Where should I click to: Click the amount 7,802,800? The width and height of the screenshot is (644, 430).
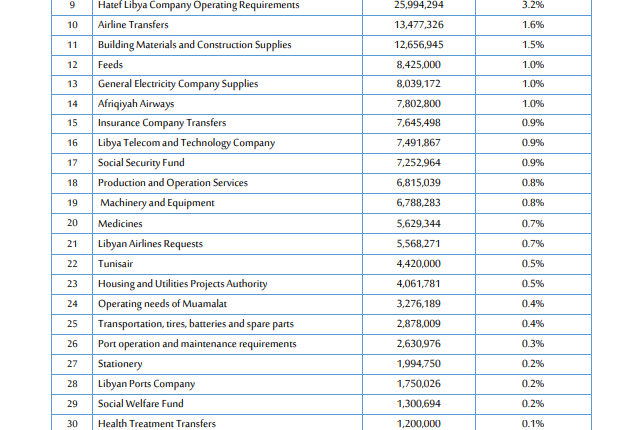tap(419, 104)
